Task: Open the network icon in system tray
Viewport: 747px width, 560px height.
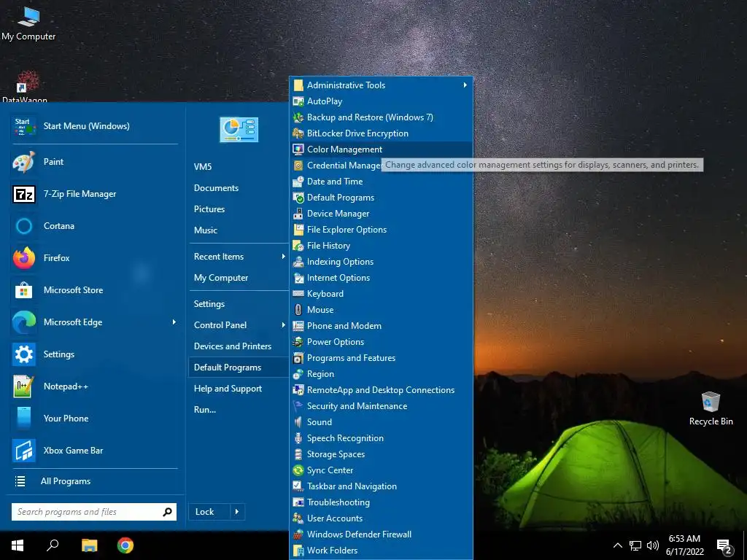Action: 635,545
